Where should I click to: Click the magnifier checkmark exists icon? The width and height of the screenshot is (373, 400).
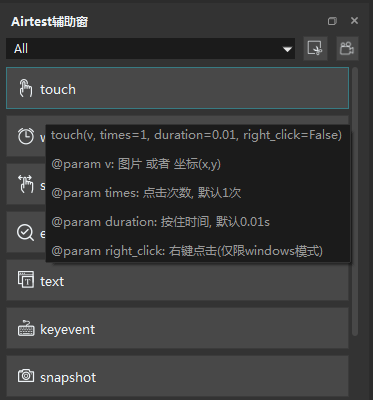[x=25, y=232]
